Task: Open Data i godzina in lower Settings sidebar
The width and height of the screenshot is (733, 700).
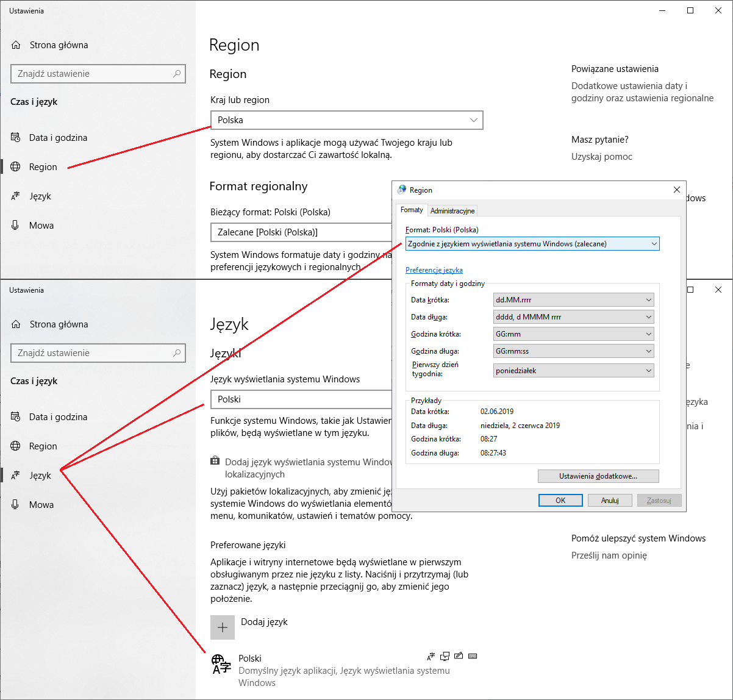Action: tap(58, 417)
